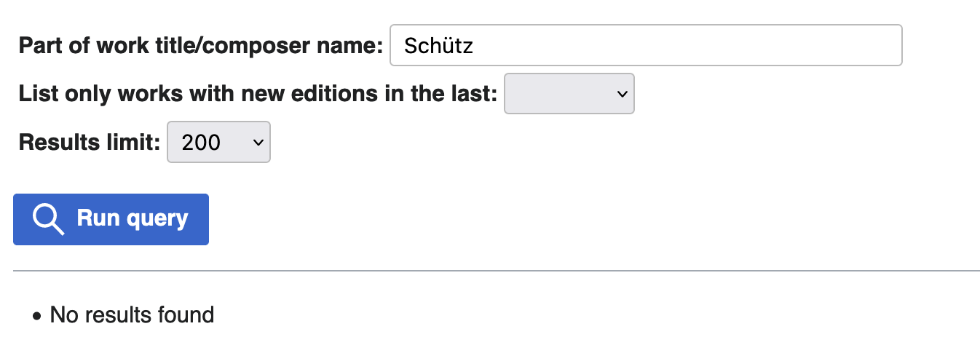
Task: Focus the work title/composer name field
Action: pyautogui.click(x=645, y=46)
